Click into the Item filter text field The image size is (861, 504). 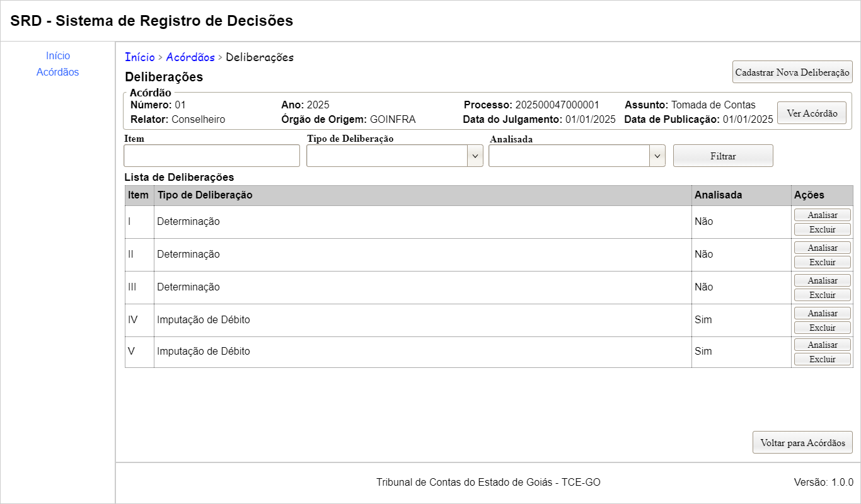(x=212, y=156)
